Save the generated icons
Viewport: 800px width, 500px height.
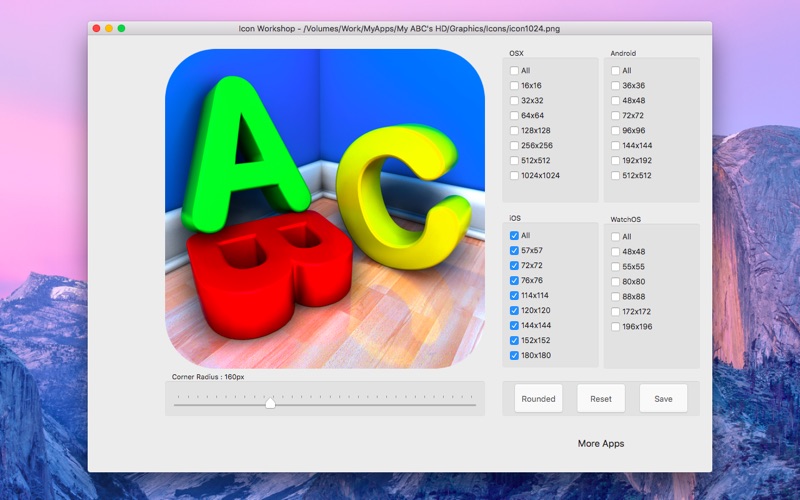click(663, 398)
